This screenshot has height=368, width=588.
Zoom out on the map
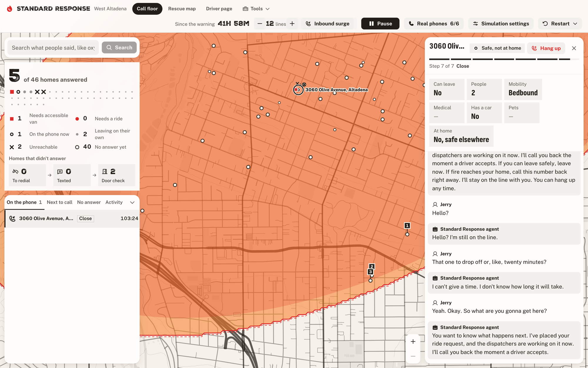pyautogui.click(x=413, y=356)
